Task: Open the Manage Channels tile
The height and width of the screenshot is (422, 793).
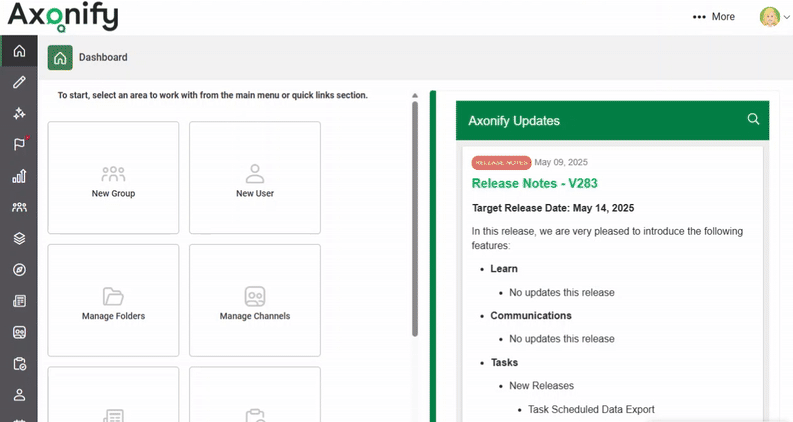Action: (x=255, y=301)
